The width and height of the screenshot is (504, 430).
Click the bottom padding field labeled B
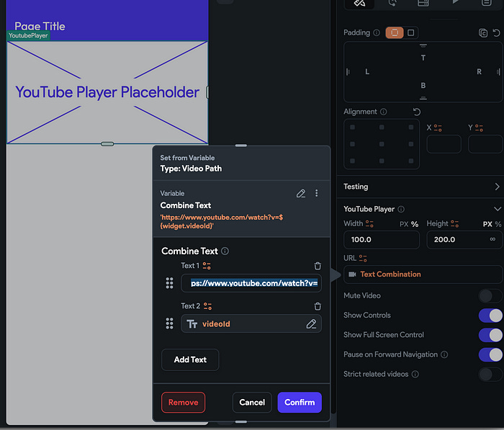point(423,86)
